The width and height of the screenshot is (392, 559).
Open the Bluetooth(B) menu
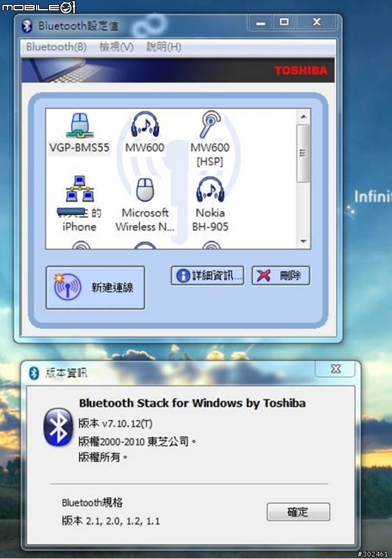point(56,47)
